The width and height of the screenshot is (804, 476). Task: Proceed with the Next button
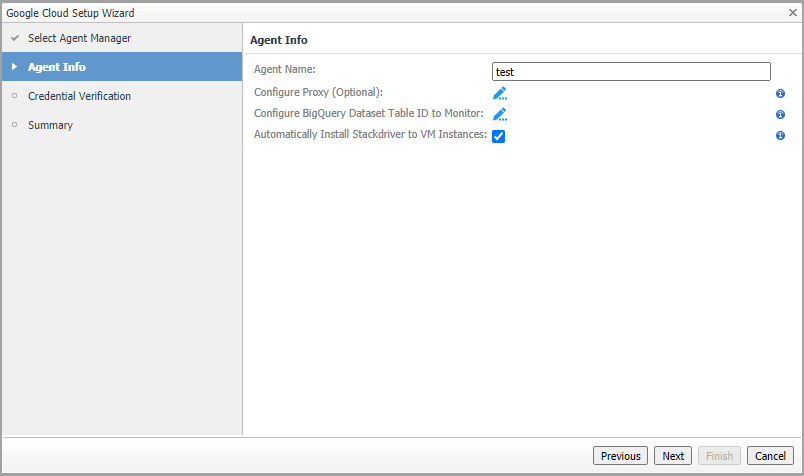(x=673, y=456)
